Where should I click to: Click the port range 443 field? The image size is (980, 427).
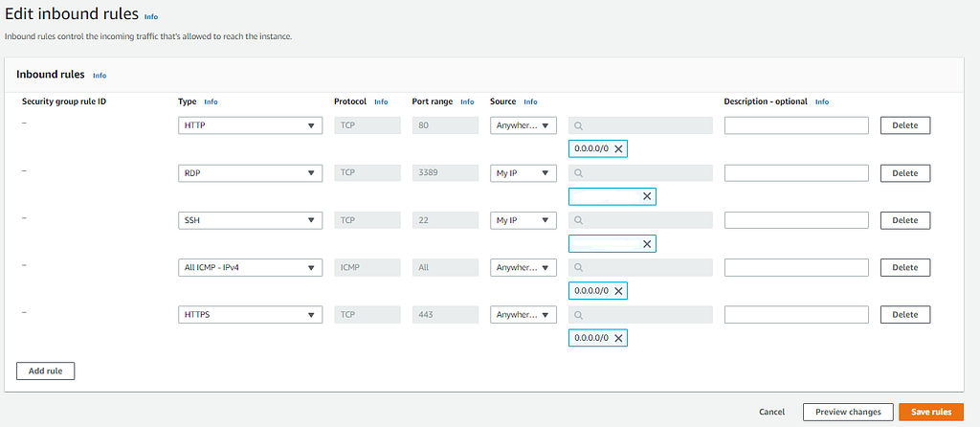446,314
